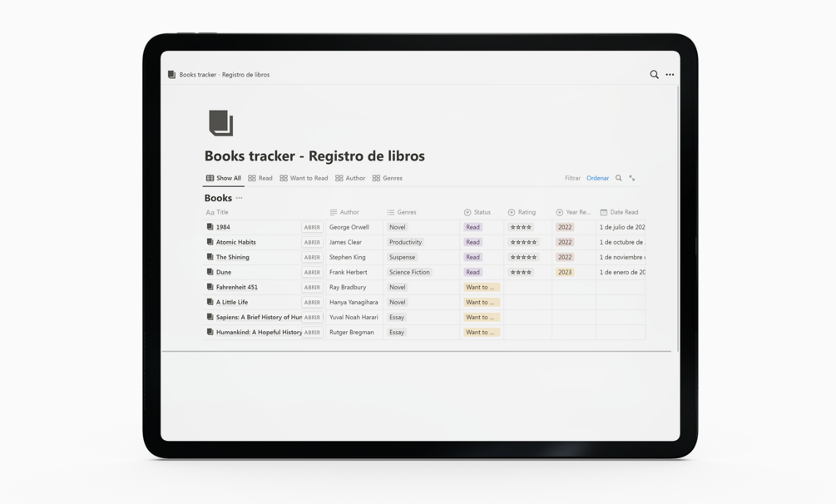Click the Read status tag for 1984

(x=473, y=227)
